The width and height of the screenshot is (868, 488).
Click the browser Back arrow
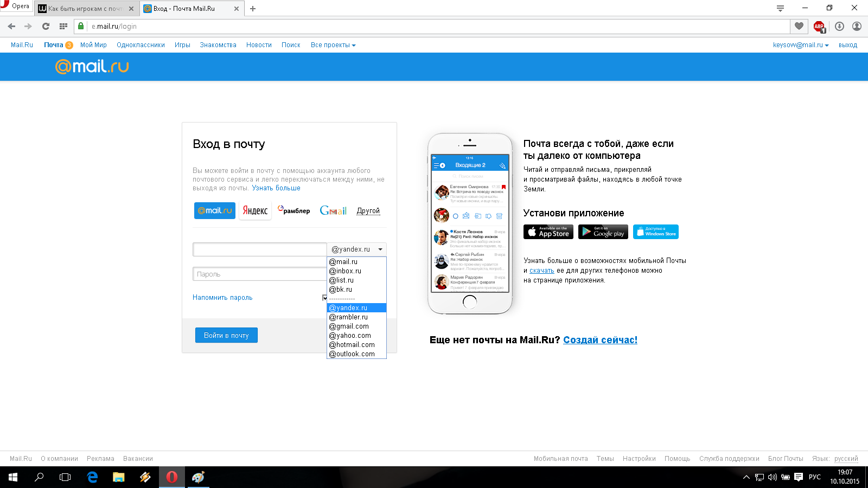pyautogui.click(x=11, y=26)
